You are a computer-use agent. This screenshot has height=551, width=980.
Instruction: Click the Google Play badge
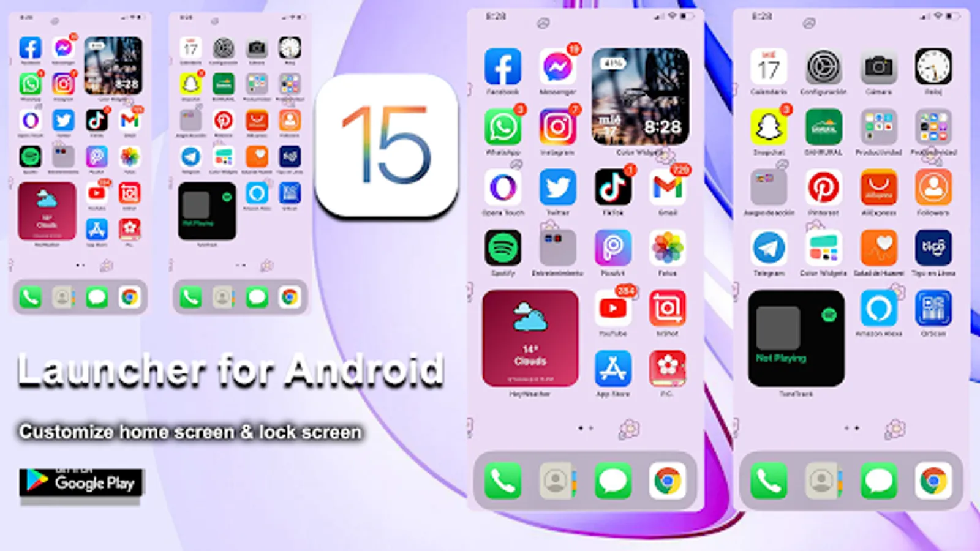tap(81, 482)
